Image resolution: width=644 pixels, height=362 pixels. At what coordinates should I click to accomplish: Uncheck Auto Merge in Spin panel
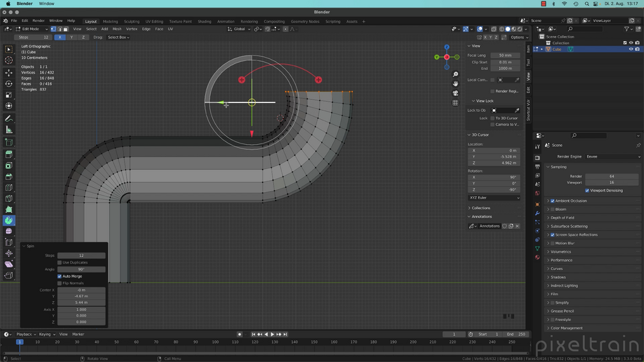coord(60,276)
